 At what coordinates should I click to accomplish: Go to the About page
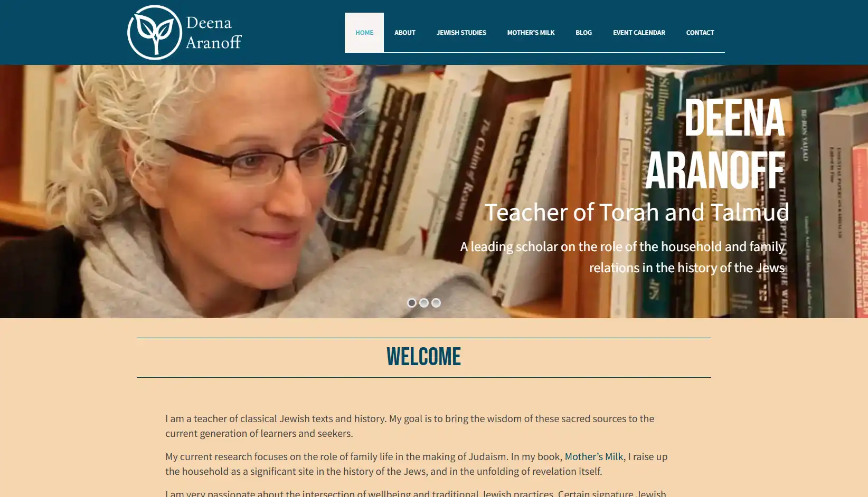tap(405, 33)
